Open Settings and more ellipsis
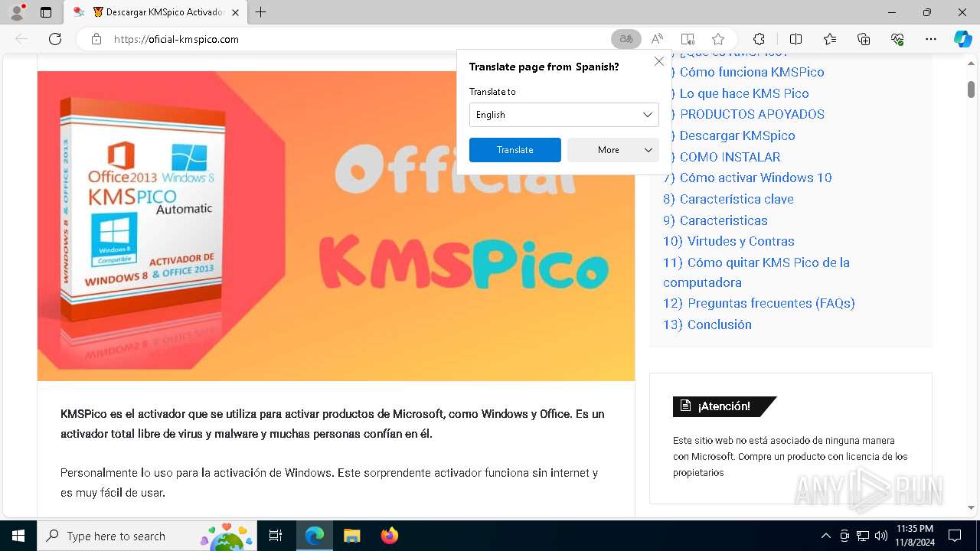Image resolution: width=980 pixels, height=551 pixels. [931, 39]
